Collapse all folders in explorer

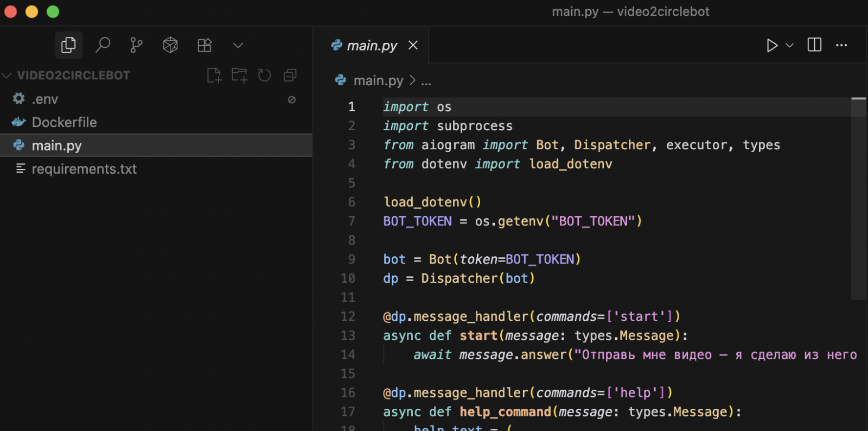click(x=290, y=75)
